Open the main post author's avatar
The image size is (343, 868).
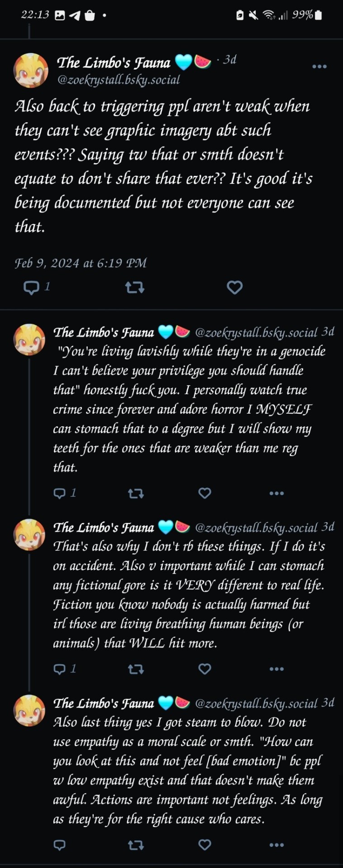pos(31,70)
